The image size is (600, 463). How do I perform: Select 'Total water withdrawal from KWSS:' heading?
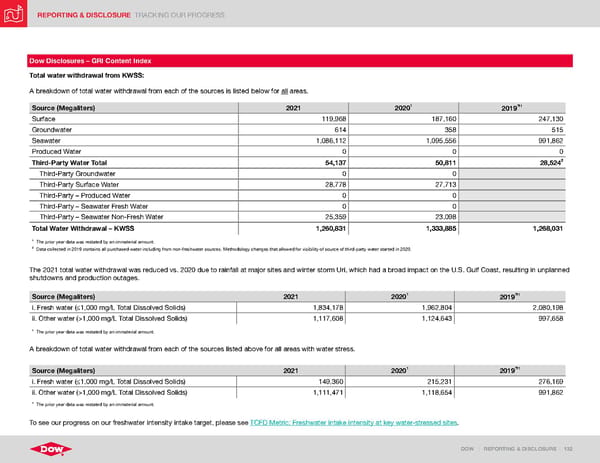(x=87, y=75)
